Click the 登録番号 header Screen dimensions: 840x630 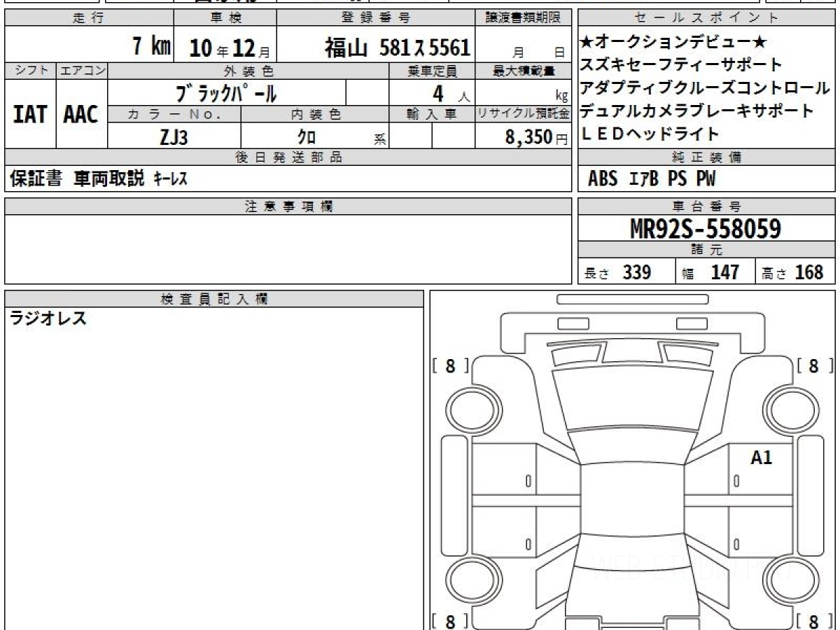(x=376, y=18)
